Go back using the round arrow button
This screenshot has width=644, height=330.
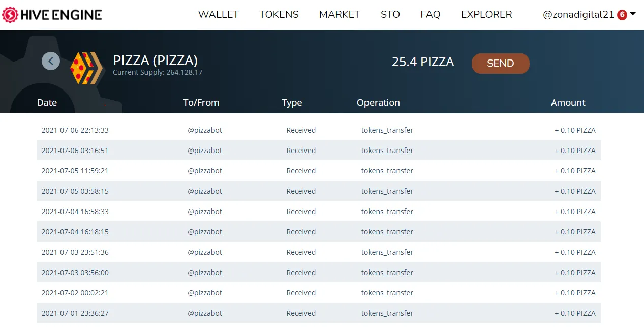tap(51, 62)
